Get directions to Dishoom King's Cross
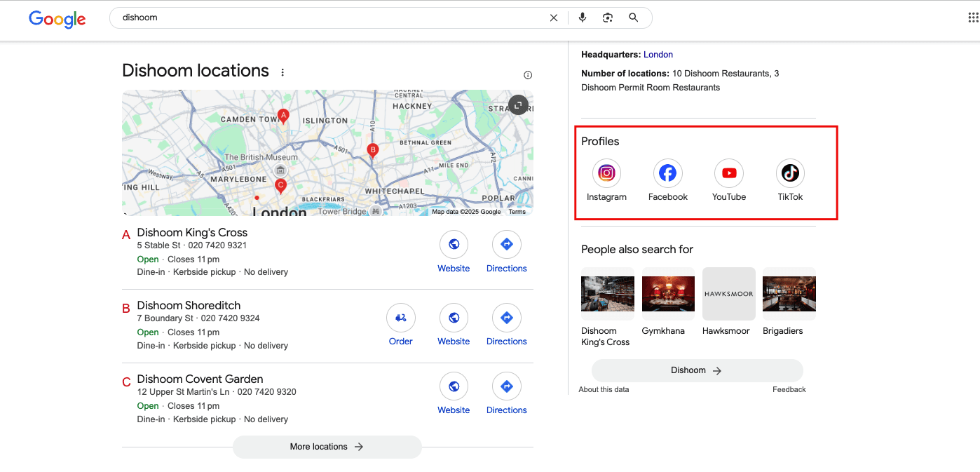980x472 pixels. 506,245
